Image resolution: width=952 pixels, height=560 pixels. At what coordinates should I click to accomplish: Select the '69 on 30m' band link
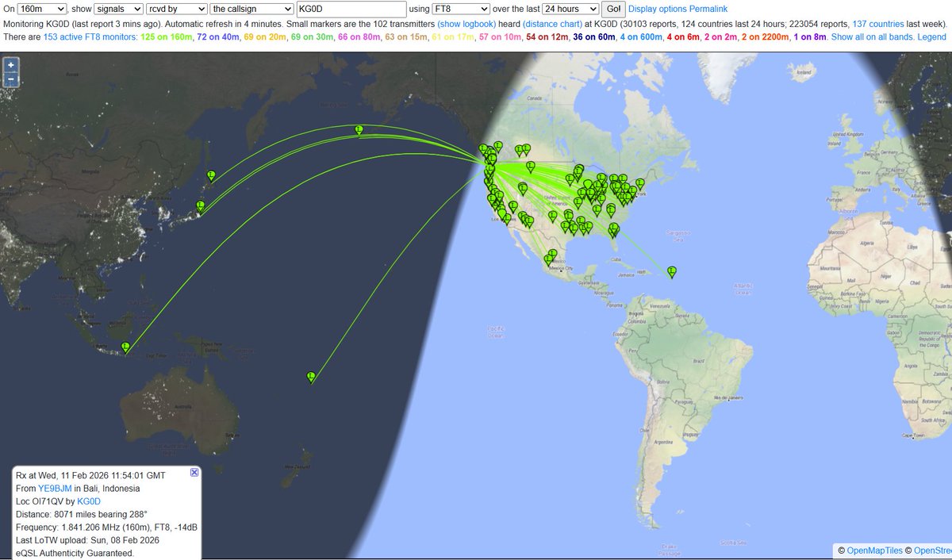point(313,37)
